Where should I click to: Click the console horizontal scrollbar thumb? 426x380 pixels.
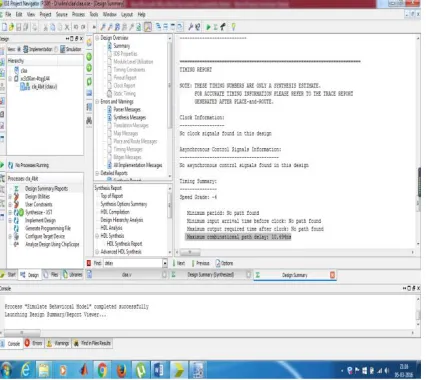[22, 332]
